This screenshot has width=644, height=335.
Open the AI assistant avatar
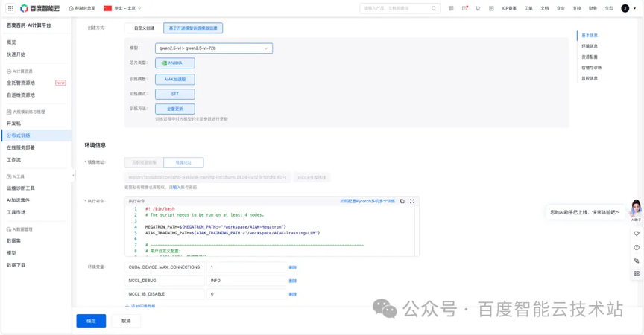tap(636, 208)
